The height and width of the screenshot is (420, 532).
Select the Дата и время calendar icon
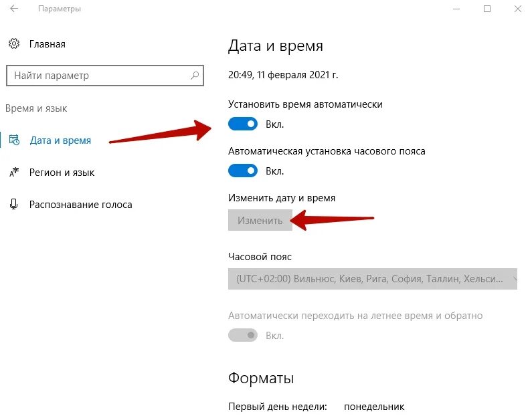[14, 140]
